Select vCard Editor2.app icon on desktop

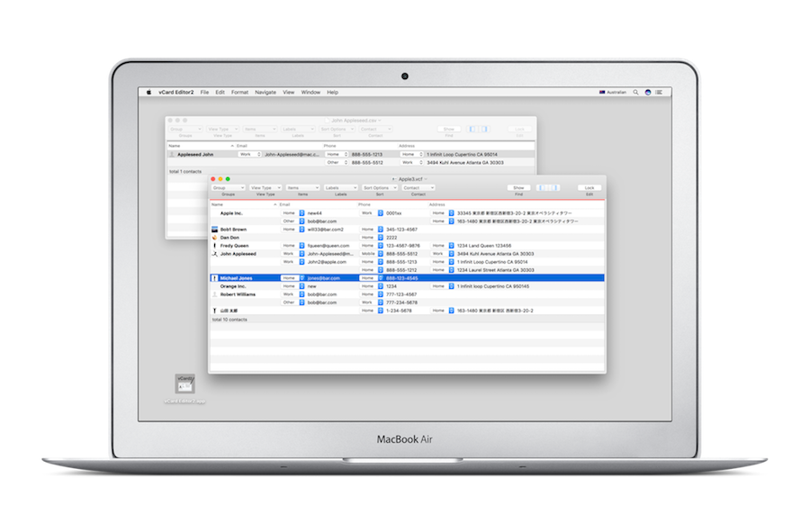184,384
